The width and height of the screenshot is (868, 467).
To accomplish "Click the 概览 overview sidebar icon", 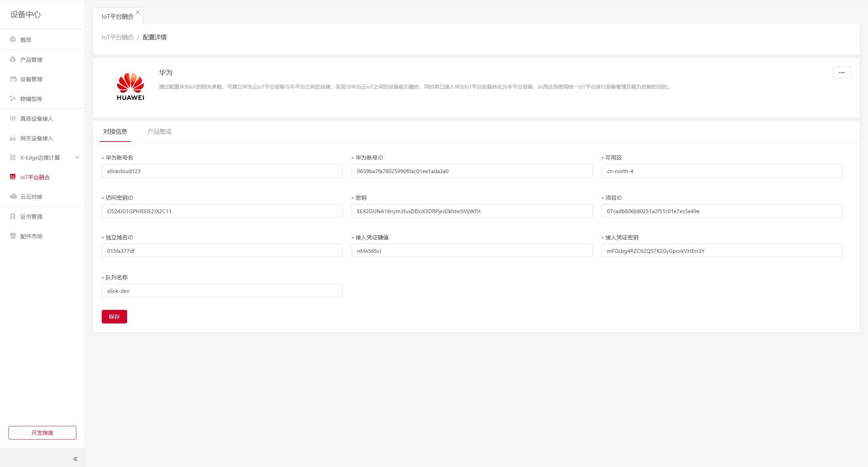I will tap(13, 39).
